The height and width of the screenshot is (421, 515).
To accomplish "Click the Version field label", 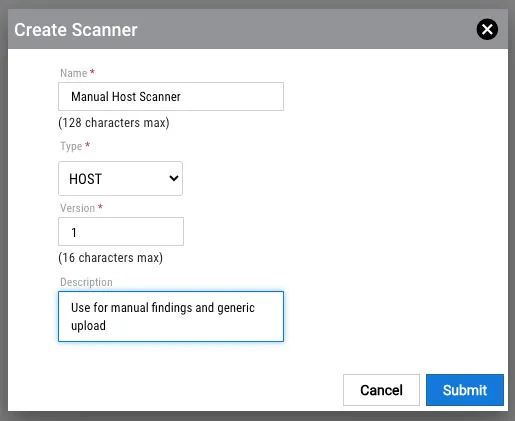I will tap(78, 208).
